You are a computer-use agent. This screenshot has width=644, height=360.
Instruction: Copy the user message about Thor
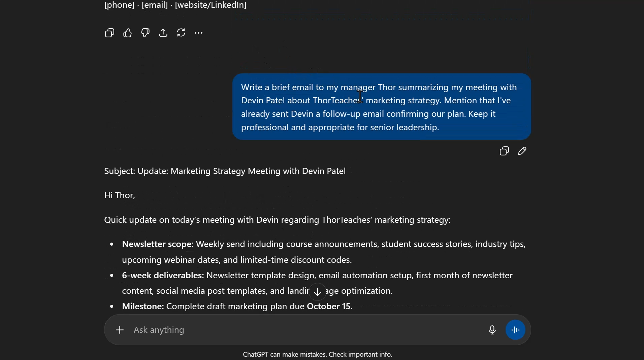click(504, 151)
